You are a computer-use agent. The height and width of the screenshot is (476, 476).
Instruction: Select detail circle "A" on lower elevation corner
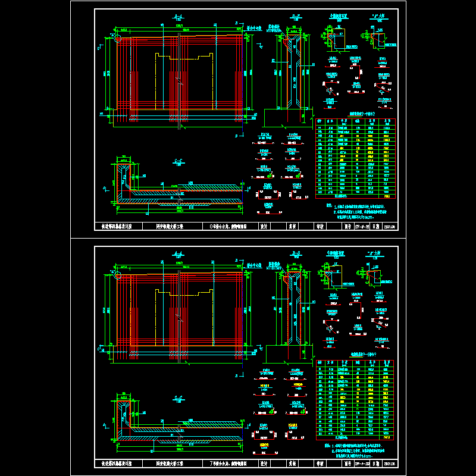point(118,276)
